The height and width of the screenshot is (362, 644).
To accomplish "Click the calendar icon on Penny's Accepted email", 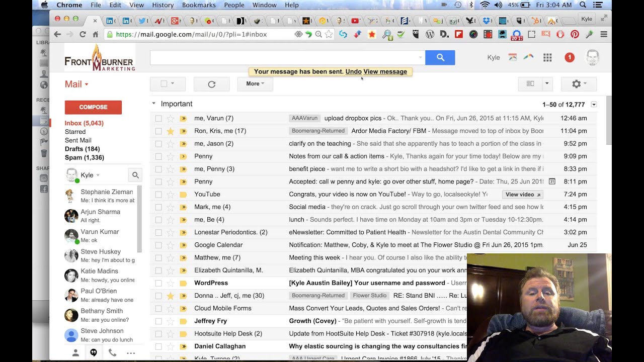I will point(552,182).
